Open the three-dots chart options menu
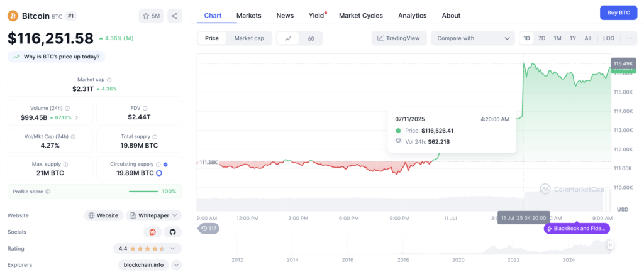Viewport: 644px width, 272px height. [x=630, y=38]
